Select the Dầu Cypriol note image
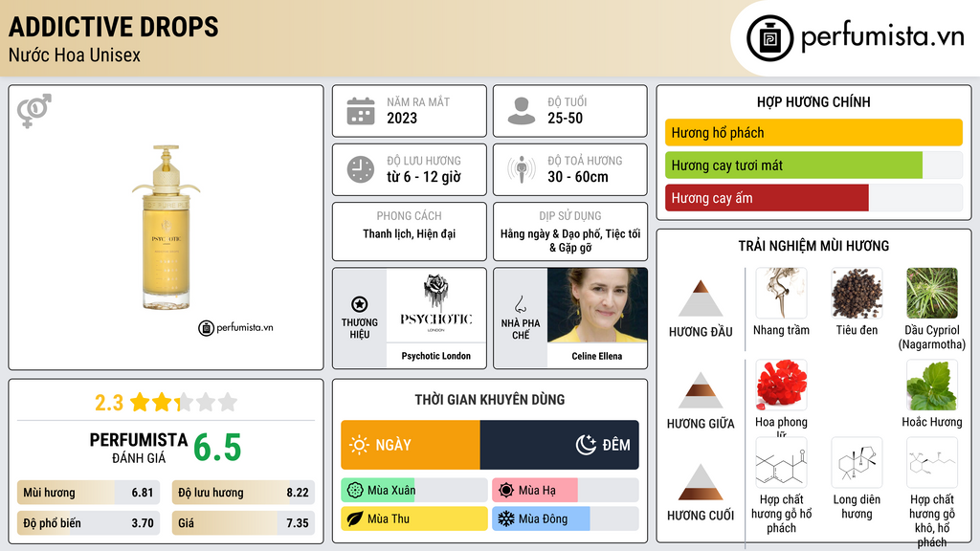980x551 pixels. [x=932, y=293]
